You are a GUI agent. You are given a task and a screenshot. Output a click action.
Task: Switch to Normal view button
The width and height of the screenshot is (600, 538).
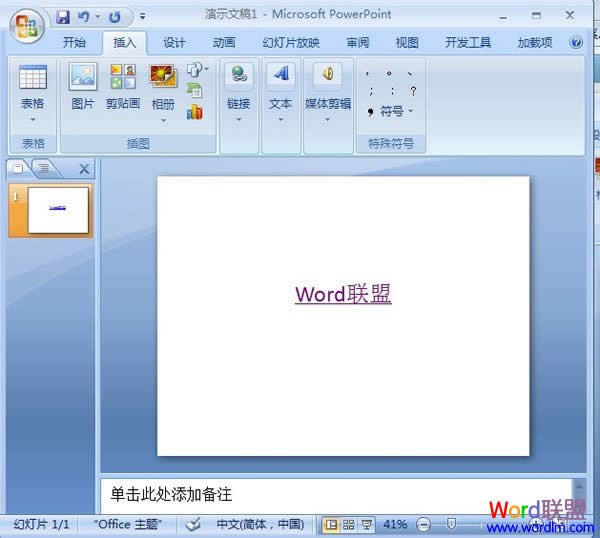coord(331,525)
